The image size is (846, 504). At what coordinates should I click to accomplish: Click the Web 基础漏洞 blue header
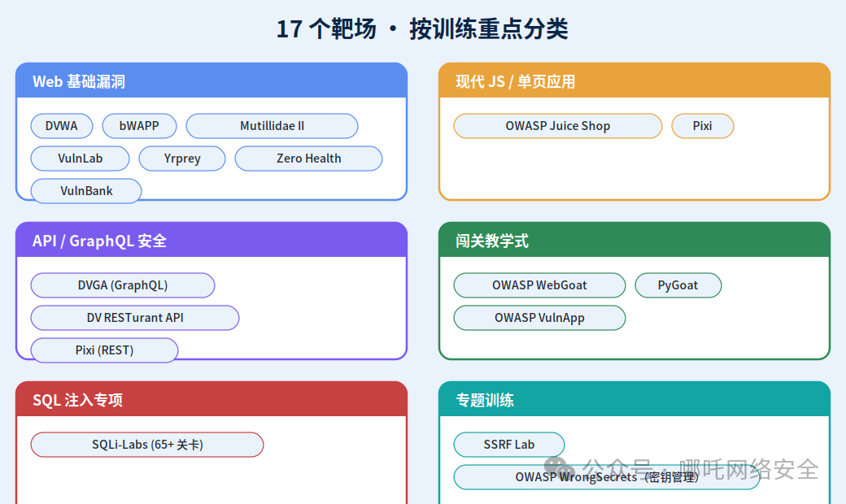coord(211,80)
